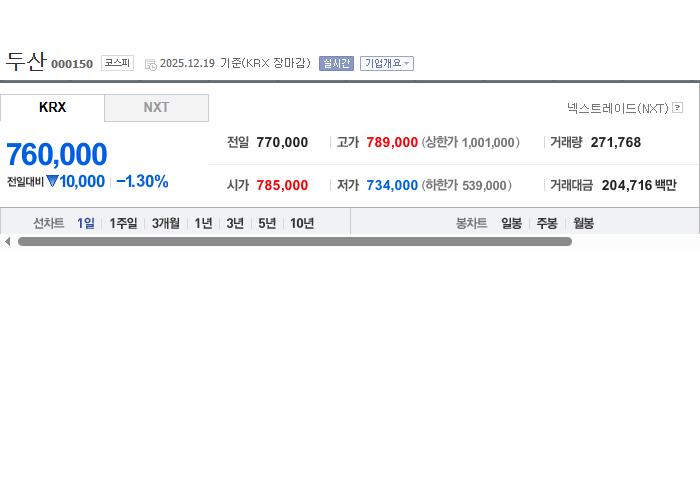Click the date text 2025.12.19 기준(KRX 장마감)

235,63
